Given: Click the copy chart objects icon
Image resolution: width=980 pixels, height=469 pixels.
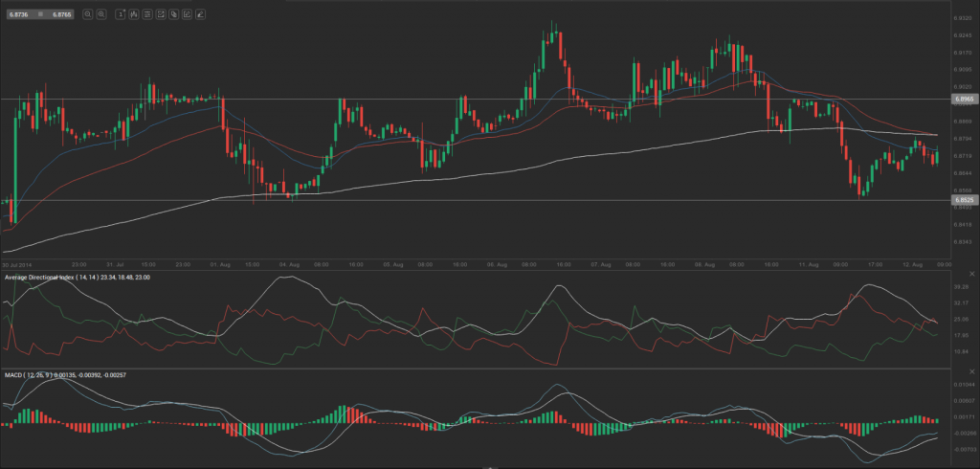Looking at the screenshot, I should (x=175, y=14).
